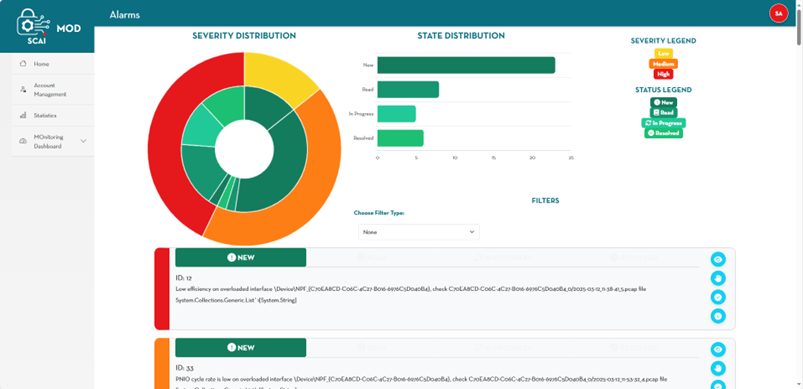Select the faded IN PROGRESS tab on alarm ID 12

(502, 257)
